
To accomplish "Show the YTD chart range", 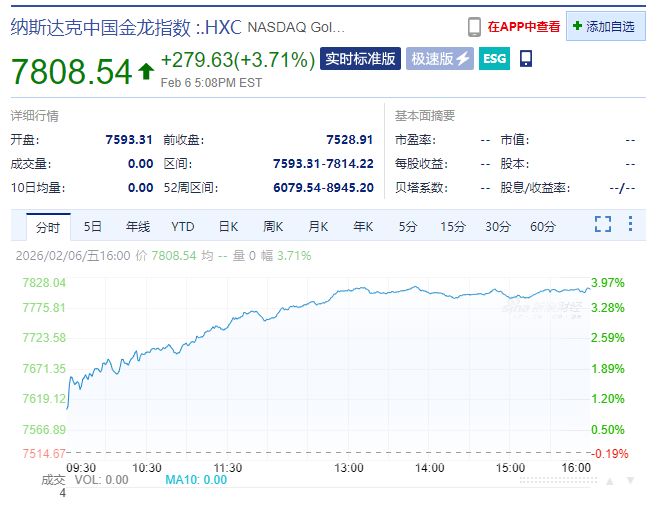I will [x=183, y=226].
